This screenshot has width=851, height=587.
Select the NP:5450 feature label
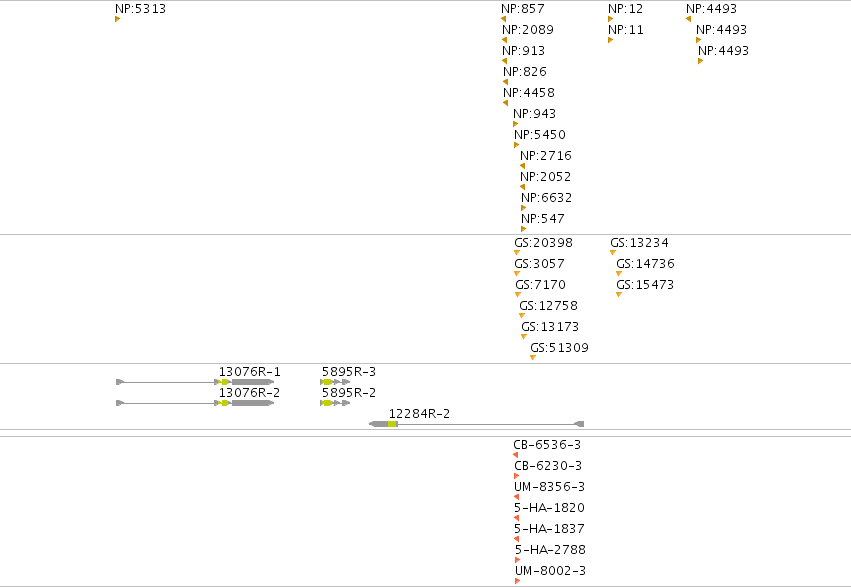point(540,135)
